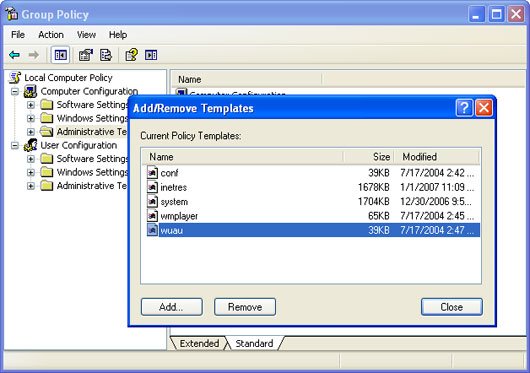Maximize the Group Policy window
Viewport: 530px width, 373px height.
[496, 14]
